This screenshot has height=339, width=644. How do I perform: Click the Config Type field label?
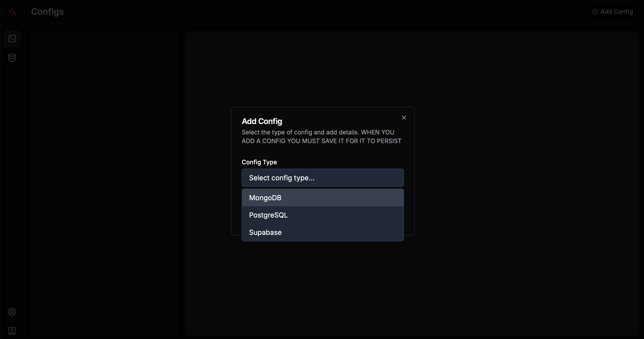259,162
